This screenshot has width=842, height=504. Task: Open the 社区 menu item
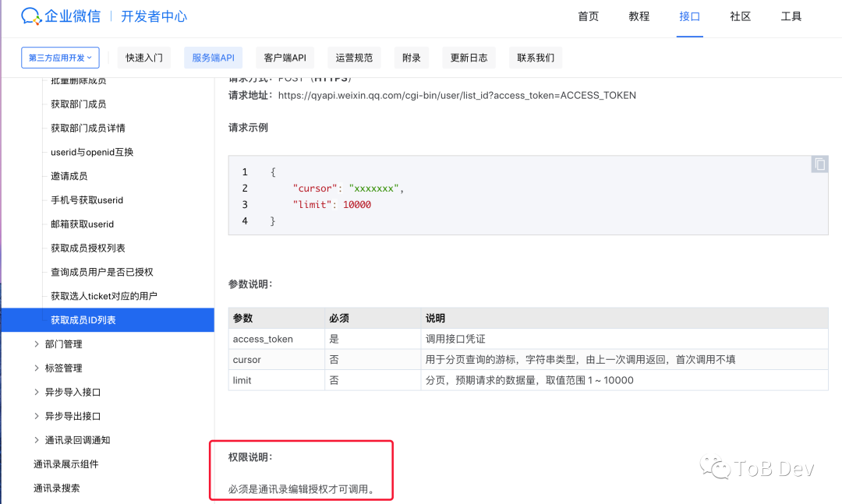click(x=740, y=16)
